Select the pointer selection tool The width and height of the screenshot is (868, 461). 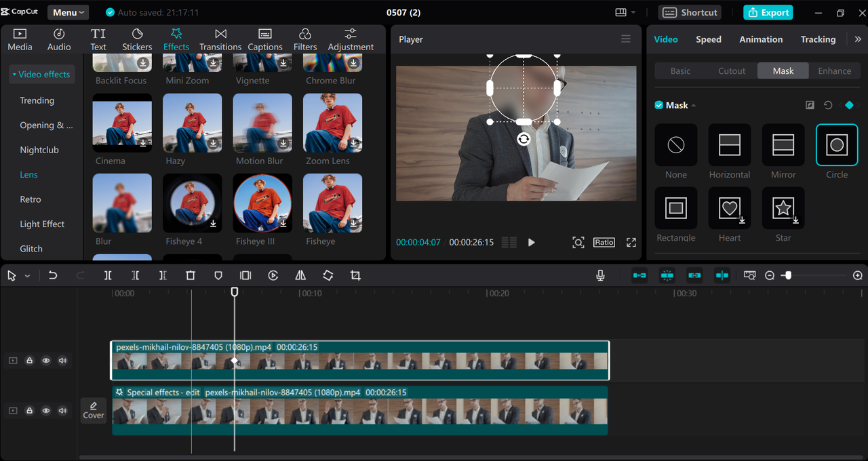coord(12,275)
